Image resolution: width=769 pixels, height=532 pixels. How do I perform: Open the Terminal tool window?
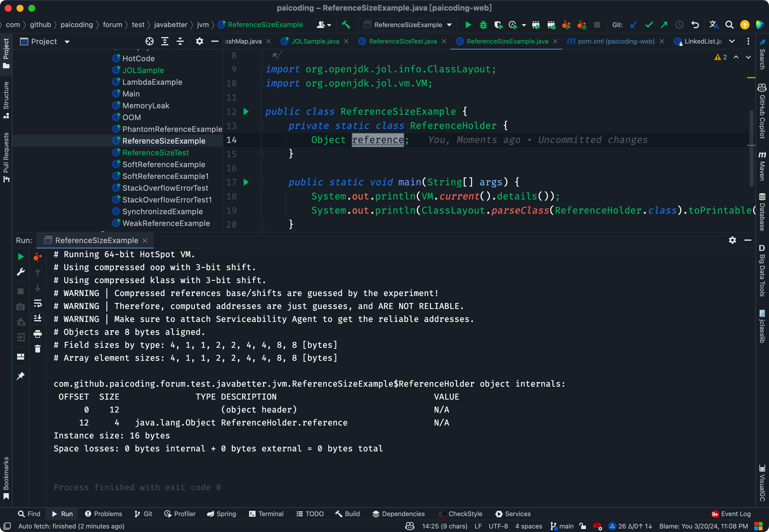[266, 514]
